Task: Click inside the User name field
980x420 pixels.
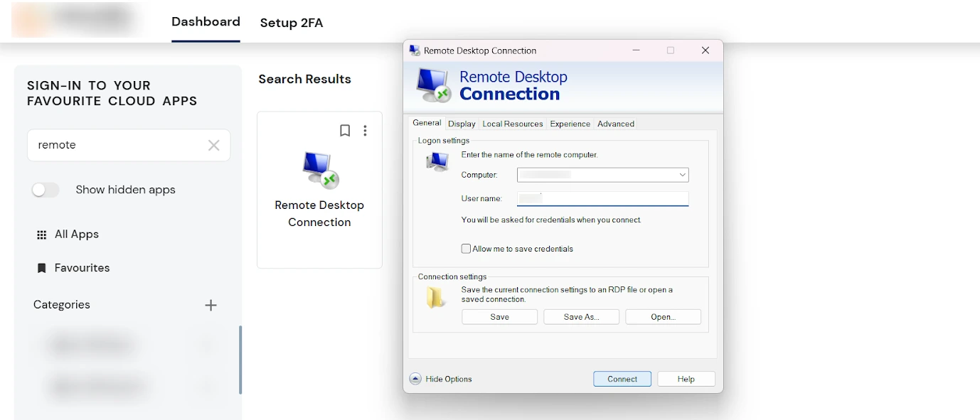Action: coord(601,198)
